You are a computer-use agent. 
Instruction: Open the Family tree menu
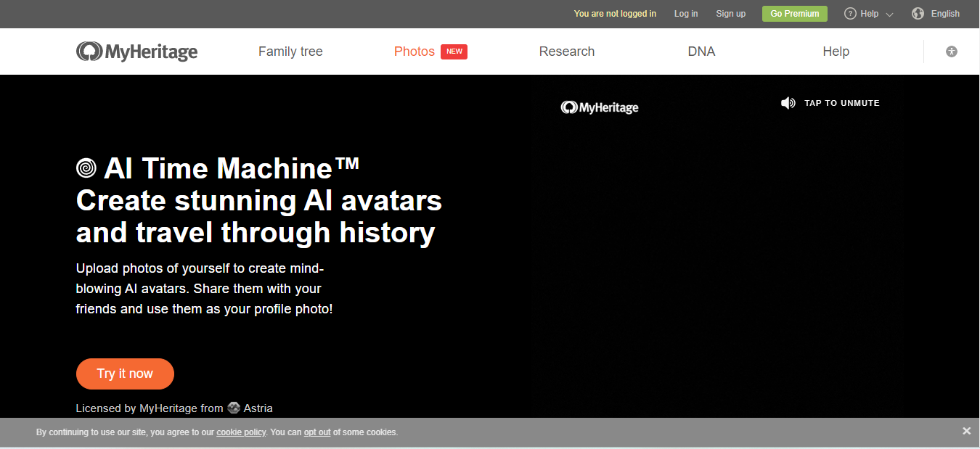pyautogui.click(x=290, y=52)
